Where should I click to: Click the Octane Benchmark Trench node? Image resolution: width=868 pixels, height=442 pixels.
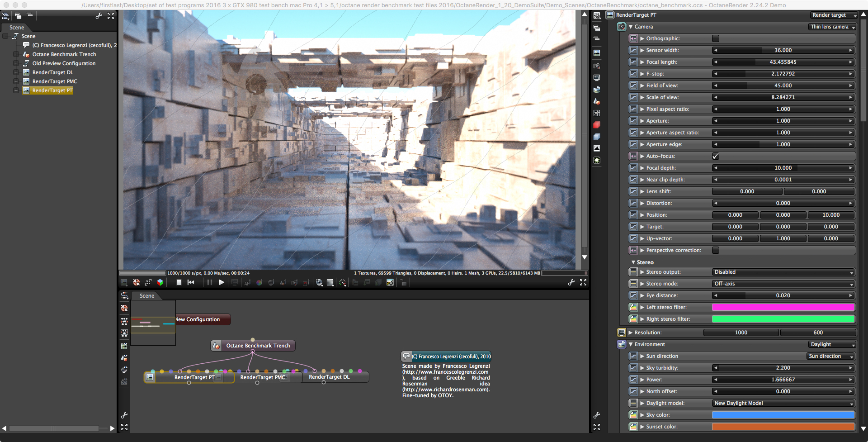tap(258, 346)
